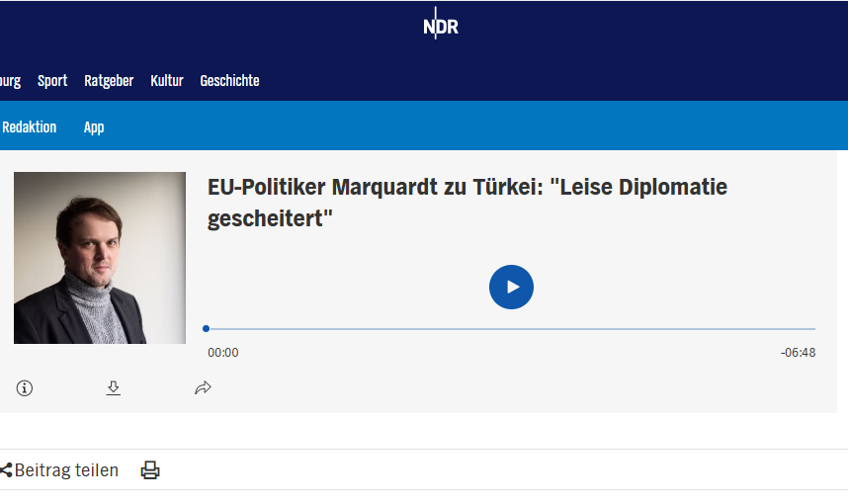Click the Beitrag teilen share icon
Viewport: 848px width, 504px height.
(x=6, y=470)
